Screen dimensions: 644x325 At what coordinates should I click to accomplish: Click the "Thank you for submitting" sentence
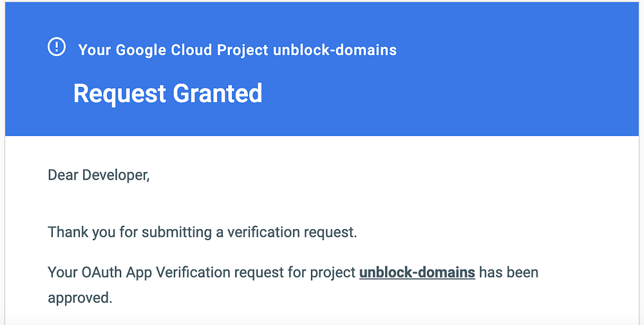202,232
